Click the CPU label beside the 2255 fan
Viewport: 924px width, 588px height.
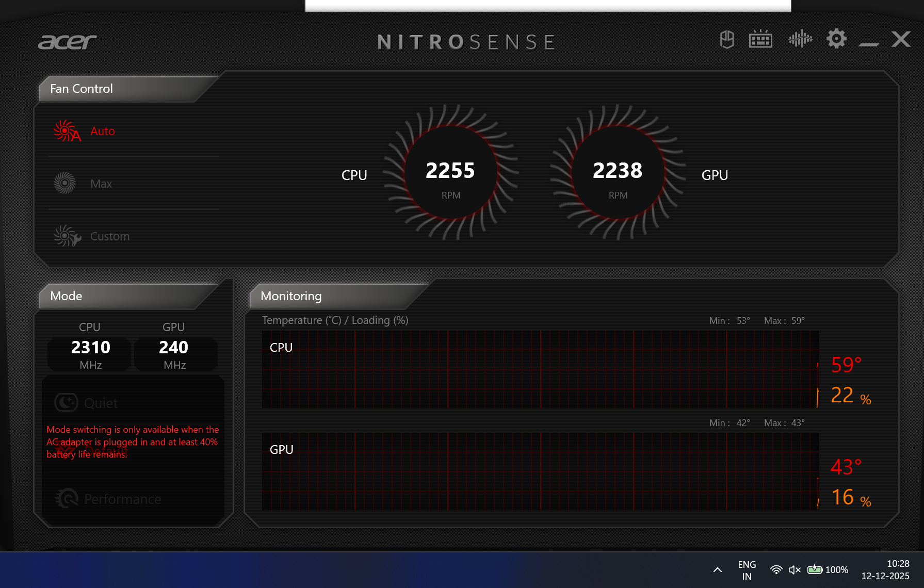[x=354, y=175]
